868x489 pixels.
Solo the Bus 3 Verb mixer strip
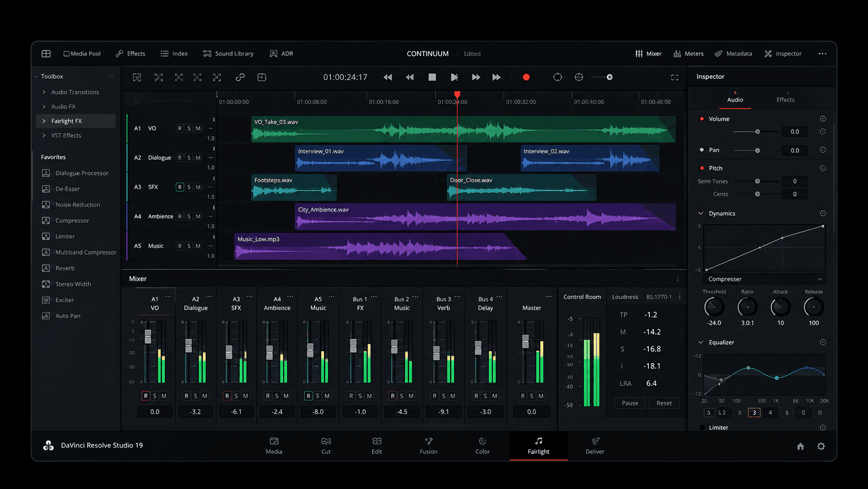coord(444,396)
